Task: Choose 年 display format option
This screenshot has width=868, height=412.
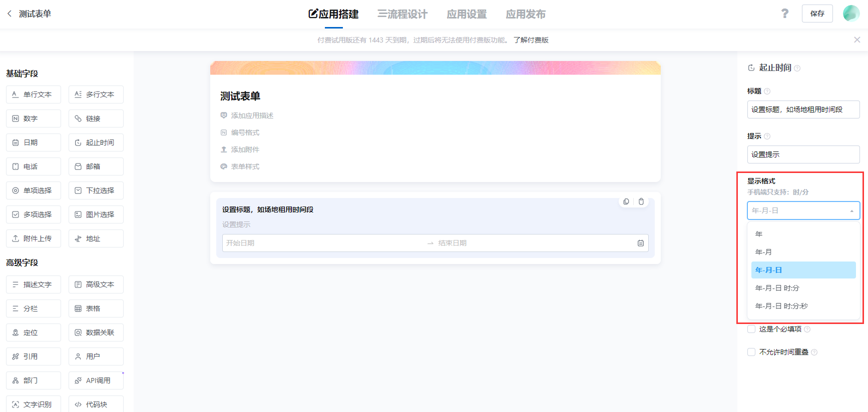Action: click(803, 234)
